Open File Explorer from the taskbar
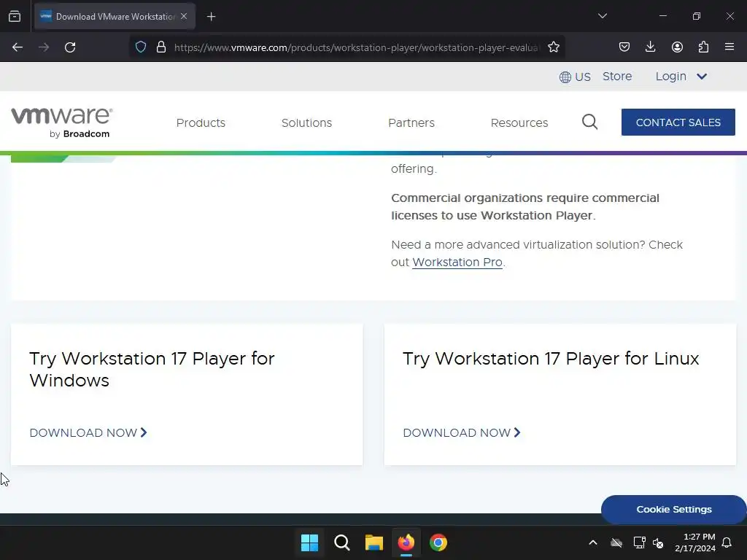 [374, 542]
